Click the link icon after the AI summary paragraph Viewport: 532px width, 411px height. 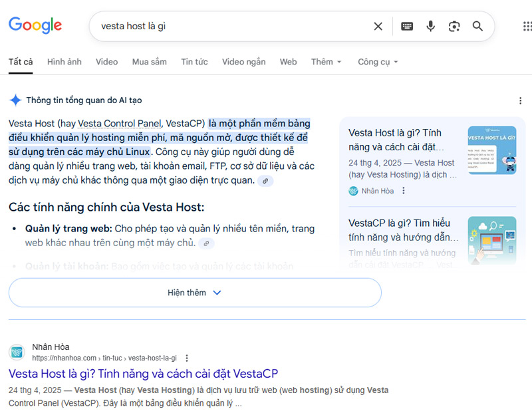coord(267,181)
